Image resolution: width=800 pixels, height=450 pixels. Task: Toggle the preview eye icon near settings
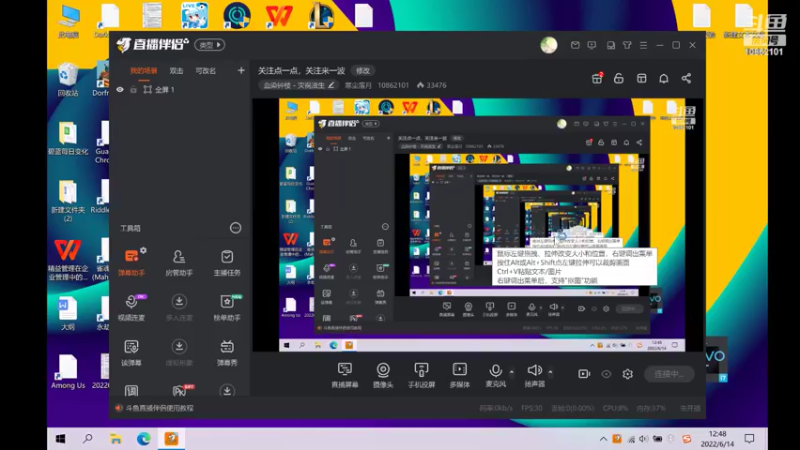pyautogui.click(x=606, y=374)
